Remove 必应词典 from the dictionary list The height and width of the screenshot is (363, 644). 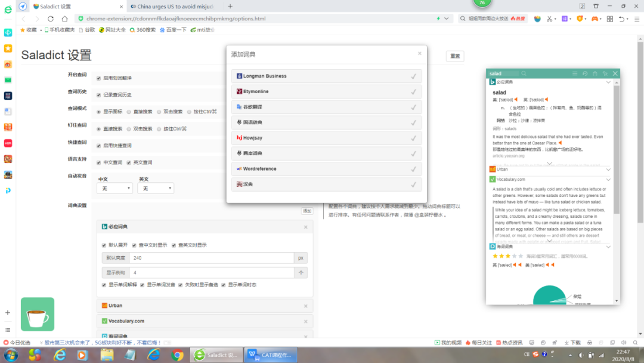pos(305,227)
